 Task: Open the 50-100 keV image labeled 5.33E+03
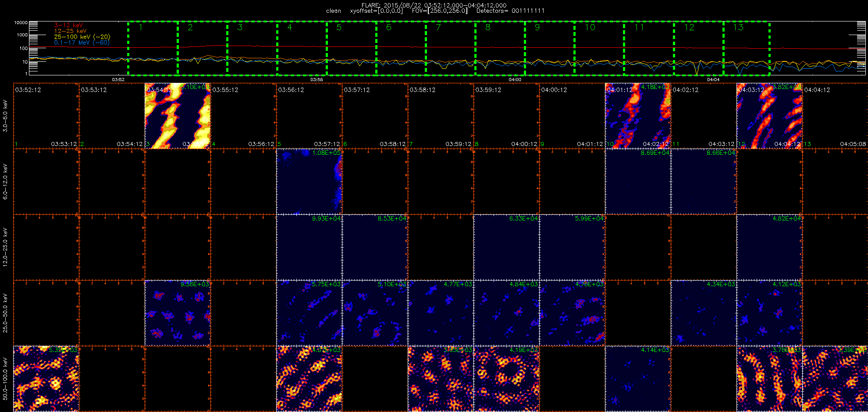pyautogui.click(x=46, y=379)
